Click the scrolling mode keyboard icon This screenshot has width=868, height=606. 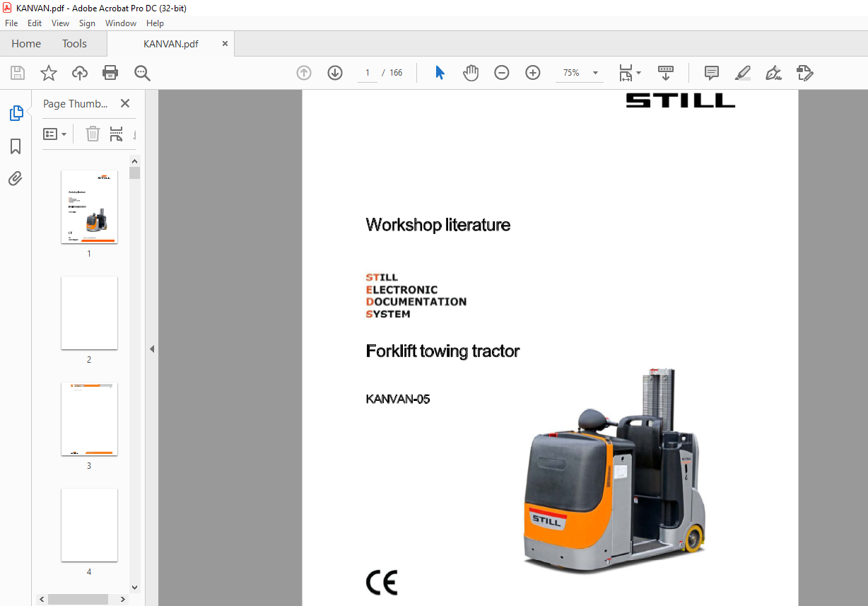(x=666, y=73)
